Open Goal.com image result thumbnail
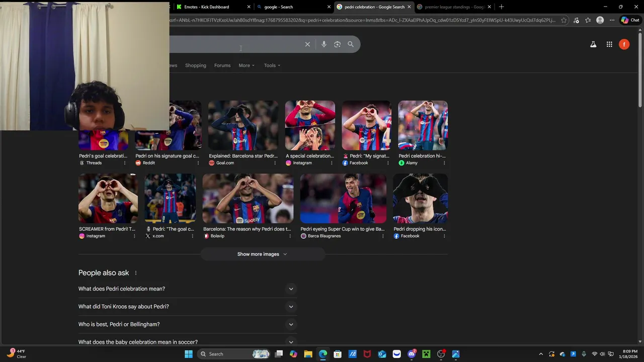Screen dimensions: 644x362 click(243, 126)
